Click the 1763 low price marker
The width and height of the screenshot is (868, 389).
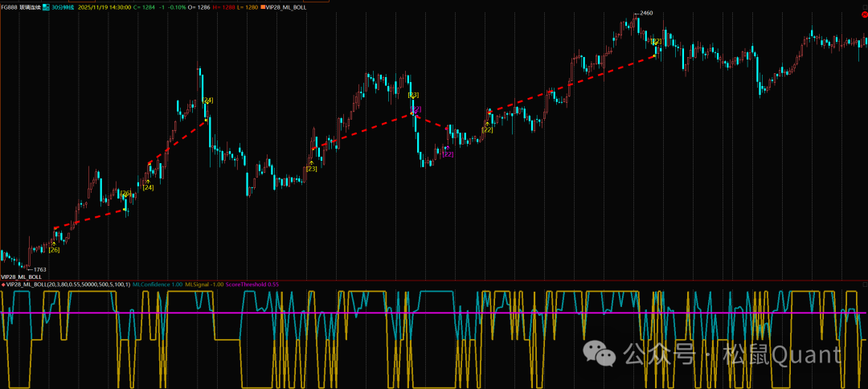tap(39, 269)
